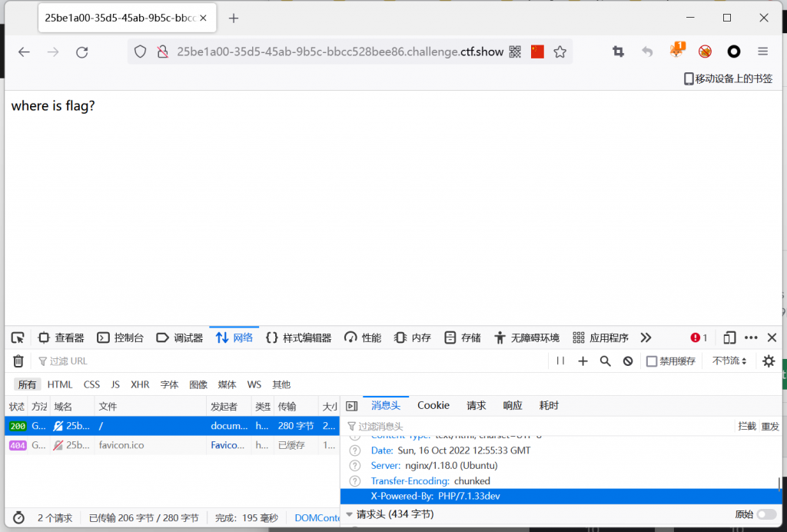Filter requests by HTML

(x=60, y=384)
